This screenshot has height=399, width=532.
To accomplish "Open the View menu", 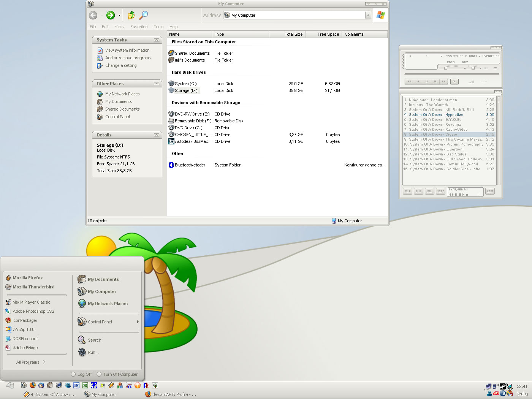I will pos(119,27).
